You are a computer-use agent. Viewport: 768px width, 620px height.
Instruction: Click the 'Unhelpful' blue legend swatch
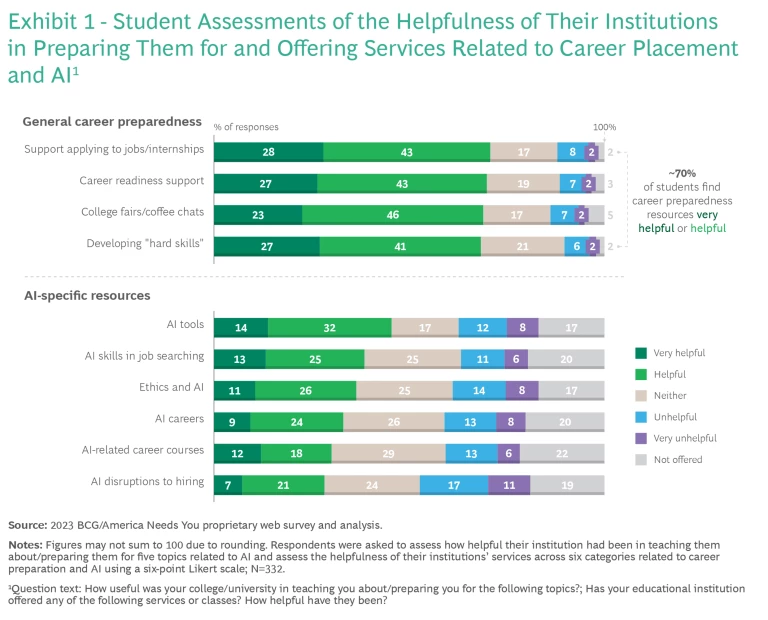pyautogui.click(x=642, y=417)
